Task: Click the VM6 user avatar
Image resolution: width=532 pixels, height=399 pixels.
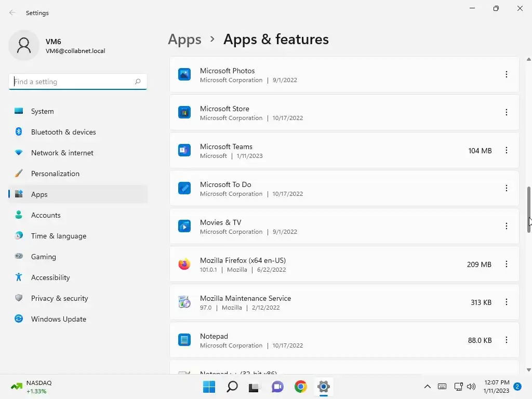Action: (x=24, y=45)
